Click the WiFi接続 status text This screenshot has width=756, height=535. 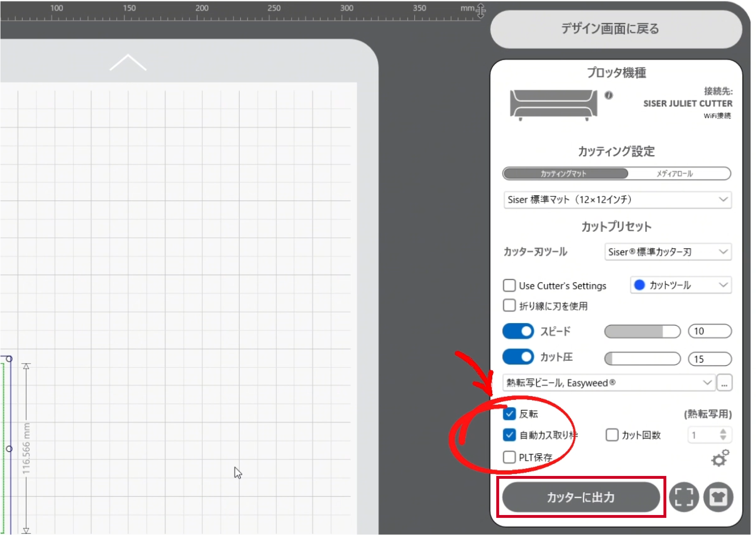[717, 116]
